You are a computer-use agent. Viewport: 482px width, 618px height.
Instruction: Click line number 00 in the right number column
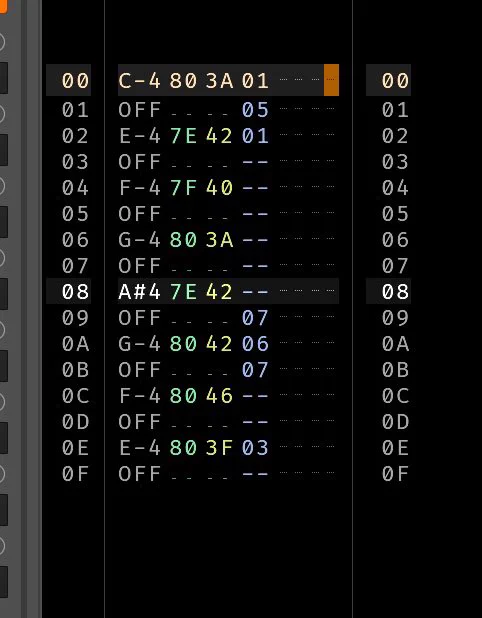395,81
